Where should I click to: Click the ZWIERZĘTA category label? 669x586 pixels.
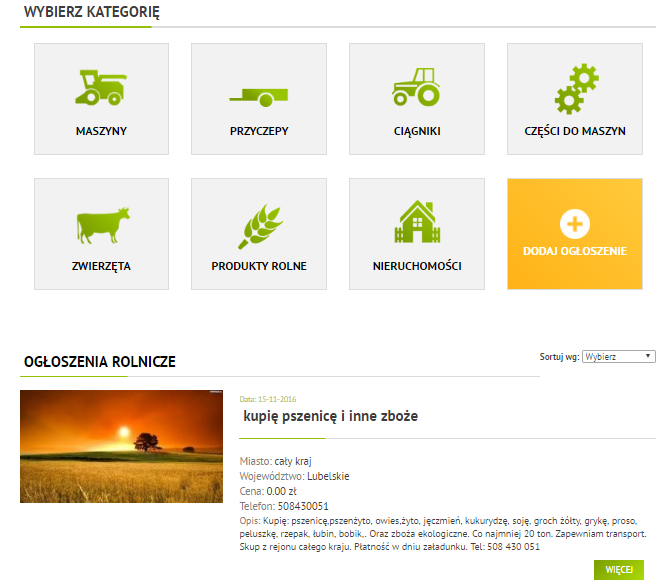click(101, 266)
